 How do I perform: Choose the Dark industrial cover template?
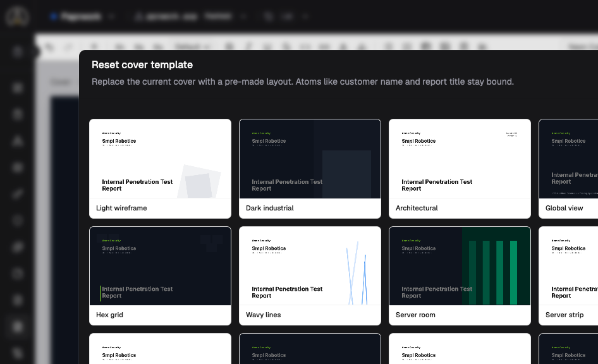tap(310, 169)
